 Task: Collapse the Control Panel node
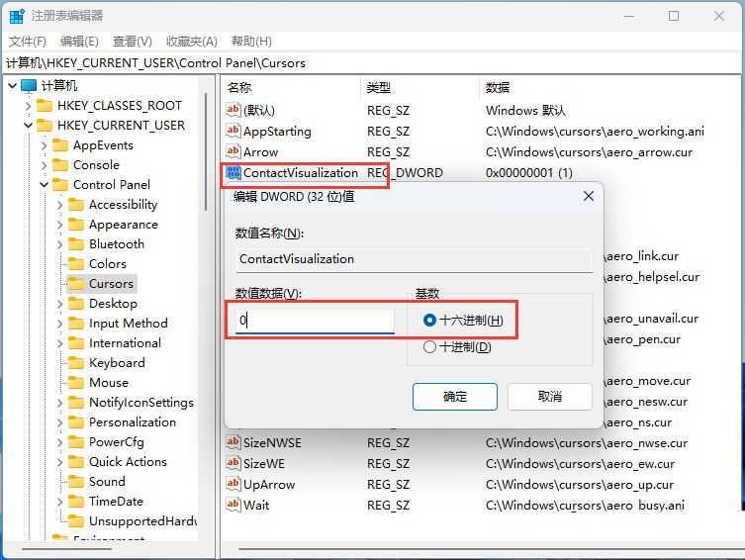(x=45, y=185)
